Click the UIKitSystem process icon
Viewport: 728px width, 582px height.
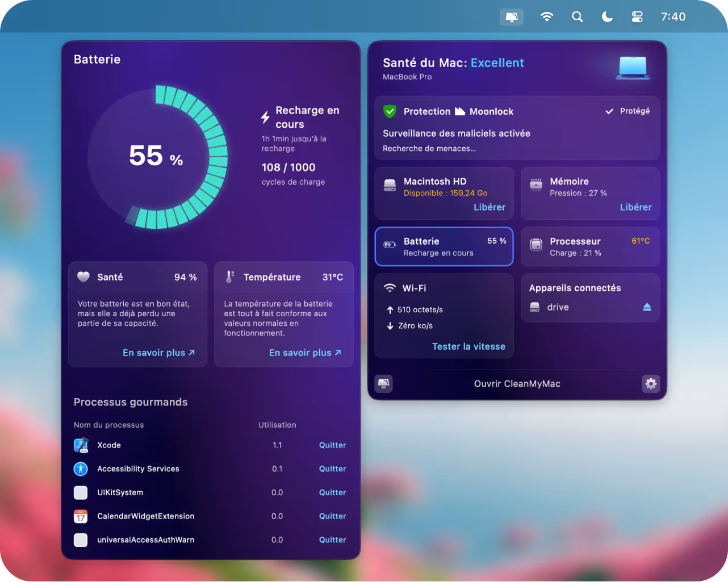click(x=81, y=493)
